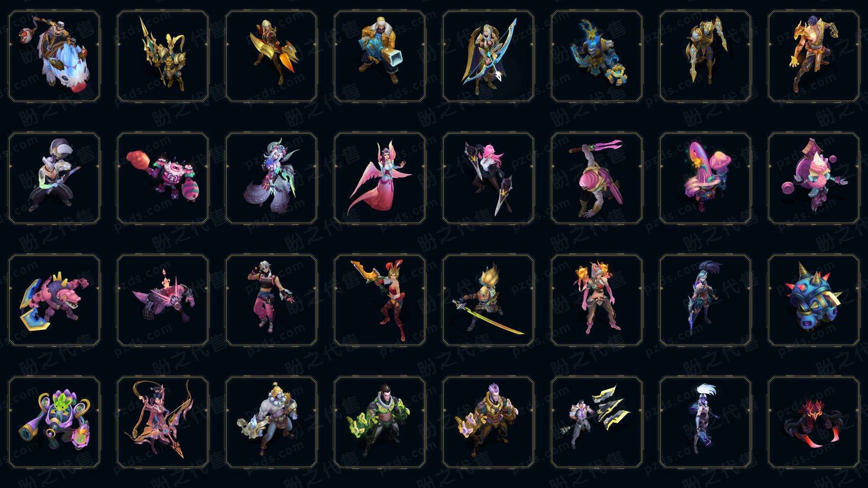
Task: Choose the bearded man with ice cannon
Action: point(380,56)
